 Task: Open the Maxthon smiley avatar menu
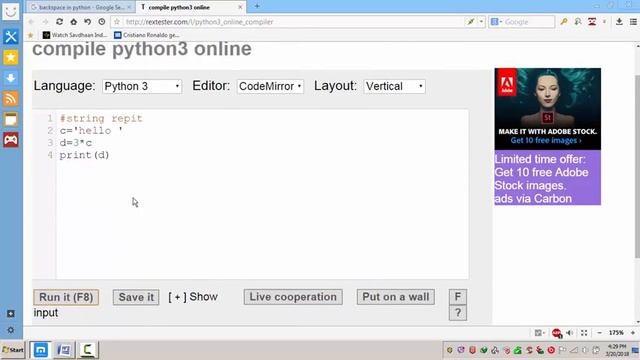[x=11, y=12]
